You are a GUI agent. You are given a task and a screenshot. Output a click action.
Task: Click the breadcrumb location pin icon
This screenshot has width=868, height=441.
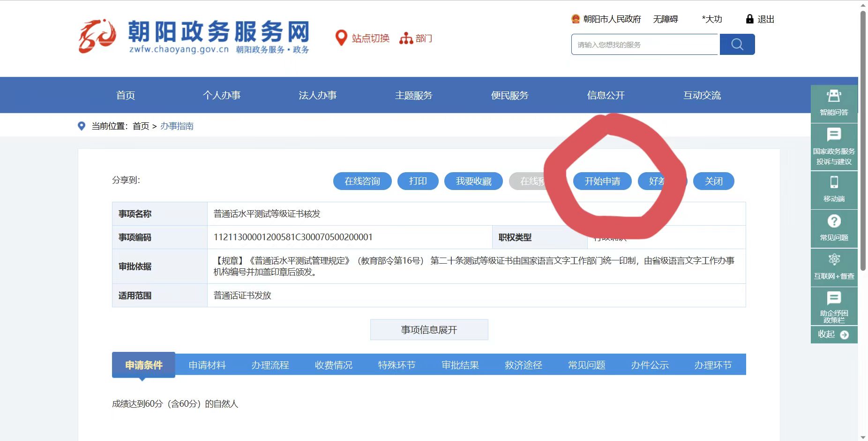coord(82,126)
